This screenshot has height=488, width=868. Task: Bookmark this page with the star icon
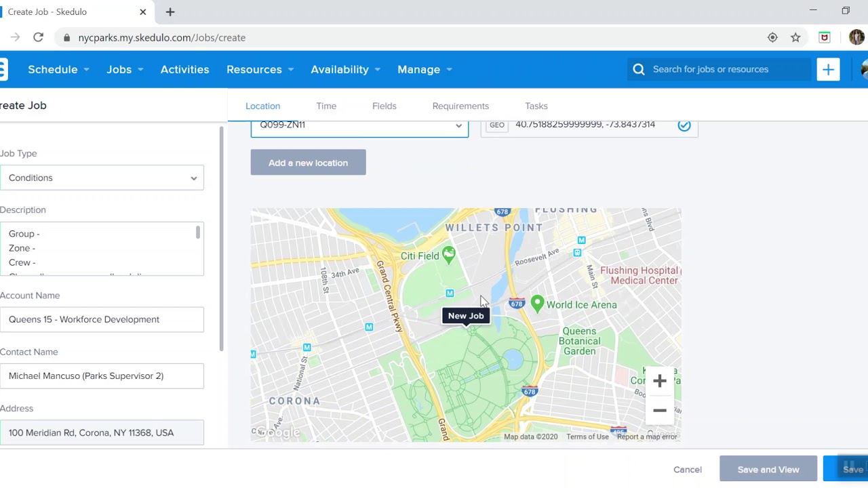795,38
